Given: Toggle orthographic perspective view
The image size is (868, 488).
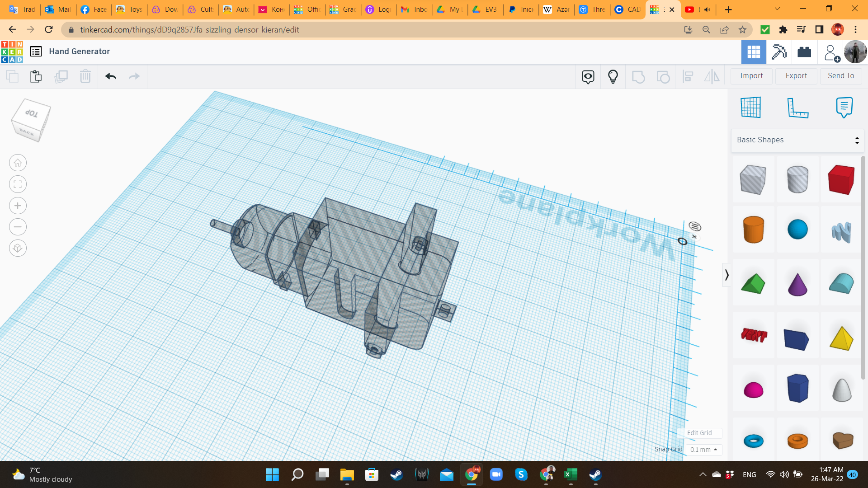Looking at the screenshot, I should [x=18, y=248].
